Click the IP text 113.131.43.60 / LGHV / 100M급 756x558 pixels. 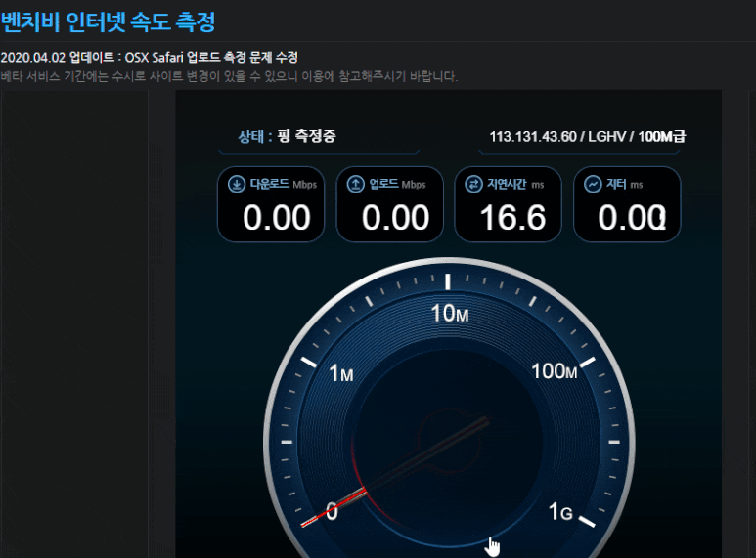click(x=587, y=137)
